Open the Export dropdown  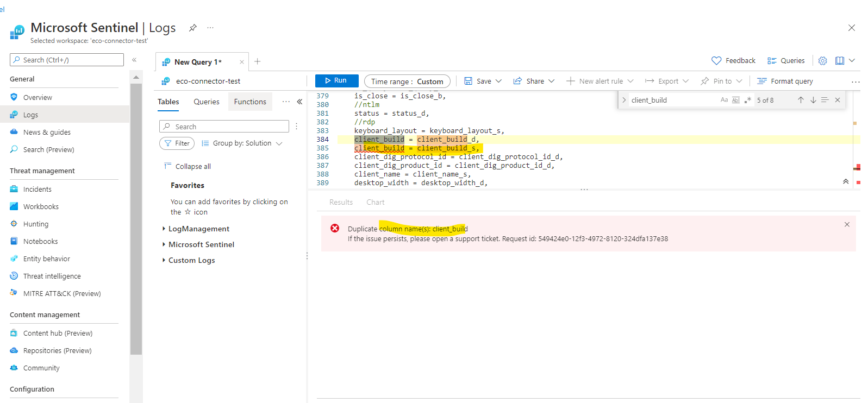(x=667, y=81)
